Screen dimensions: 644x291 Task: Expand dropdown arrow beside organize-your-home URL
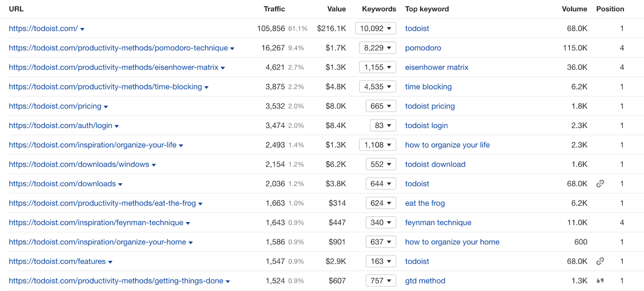coord(191,243)
